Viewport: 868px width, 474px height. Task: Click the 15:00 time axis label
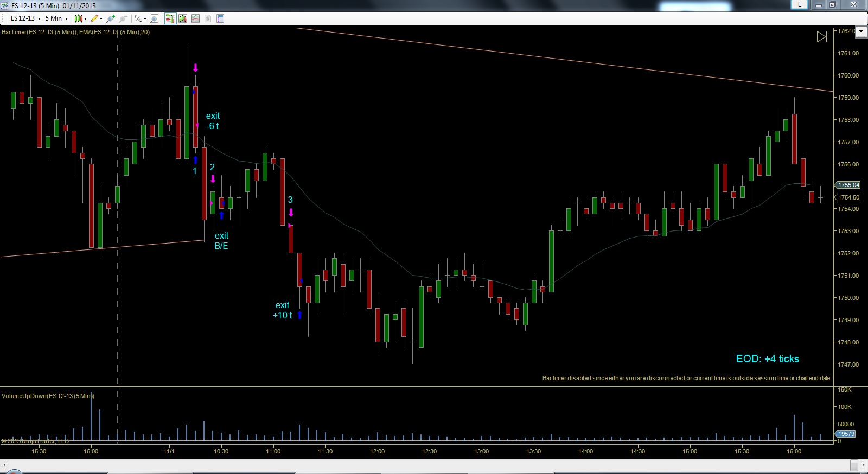(690, 451)
